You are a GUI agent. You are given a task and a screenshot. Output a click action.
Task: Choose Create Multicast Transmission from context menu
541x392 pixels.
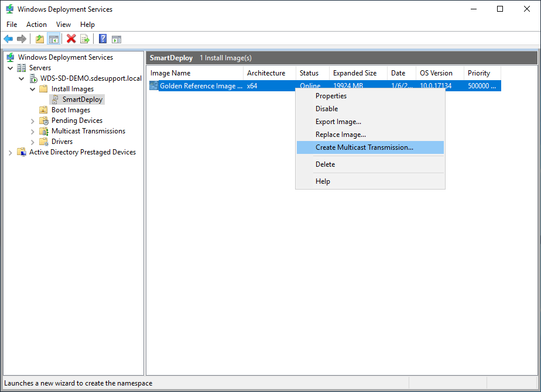point(364,147)
